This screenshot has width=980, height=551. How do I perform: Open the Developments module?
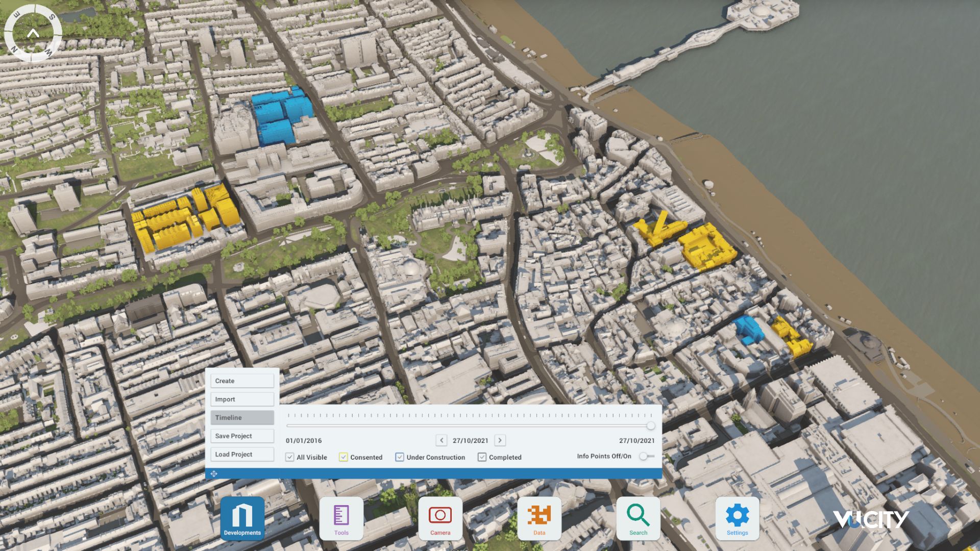[242, 518]
